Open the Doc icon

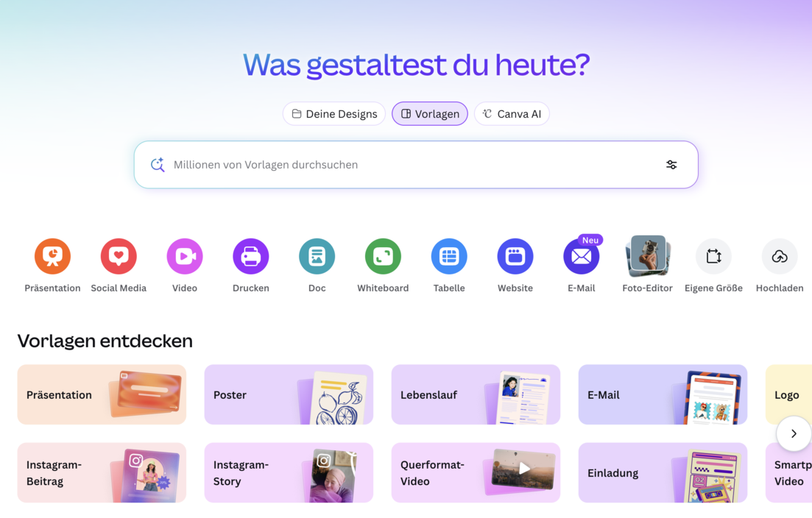[317, 256]
